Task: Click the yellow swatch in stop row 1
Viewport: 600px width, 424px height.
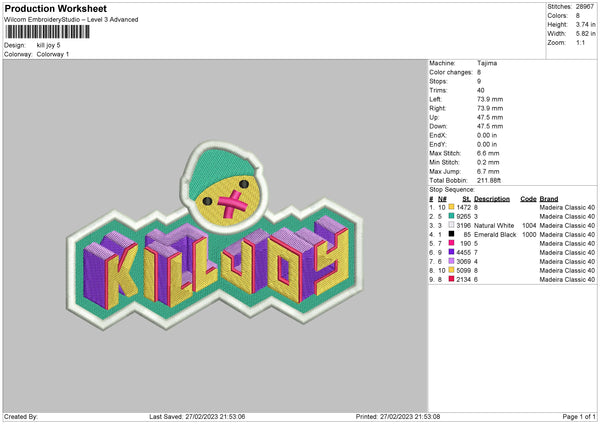Action: point(452,207)
